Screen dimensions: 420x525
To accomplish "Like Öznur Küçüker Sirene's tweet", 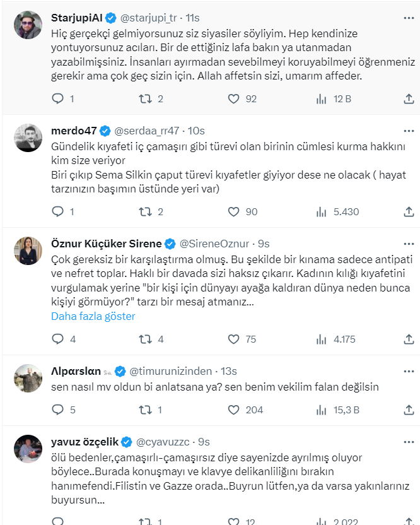I will pyautogui.click(x=234, y=339).
